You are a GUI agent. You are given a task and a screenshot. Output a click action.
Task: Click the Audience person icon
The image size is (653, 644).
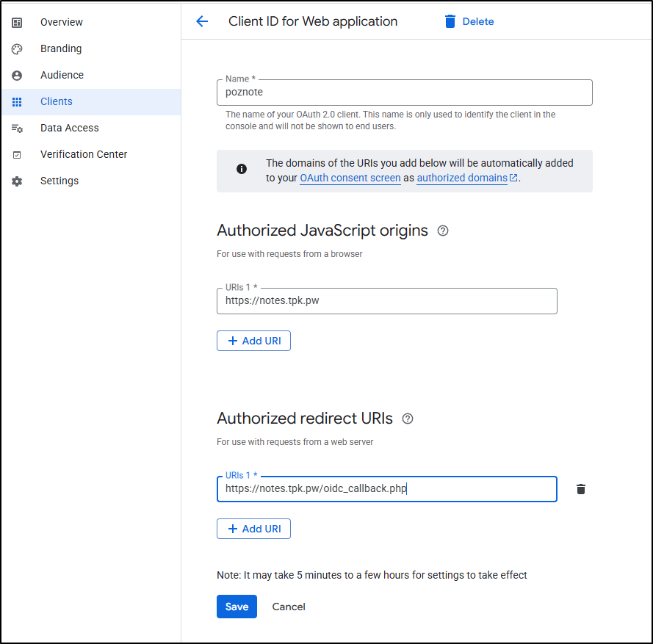pyautogui.click(x=17, y=76)
